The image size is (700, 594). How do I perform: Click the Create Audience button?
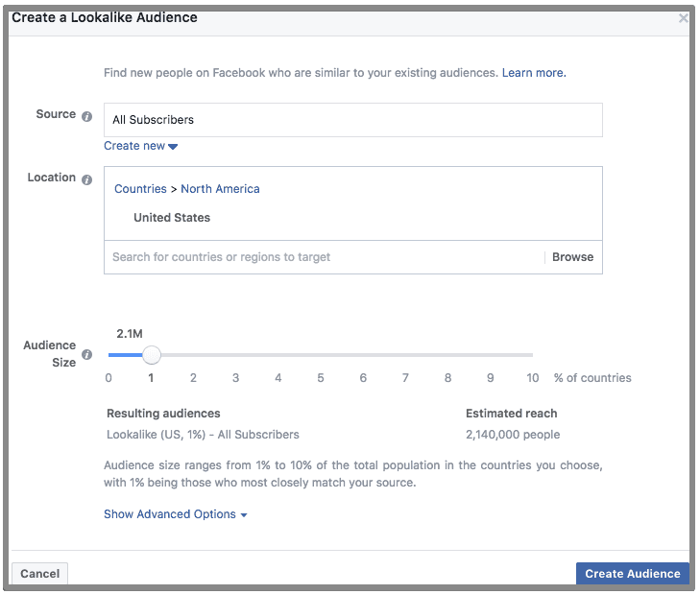(x=632, y=574)
